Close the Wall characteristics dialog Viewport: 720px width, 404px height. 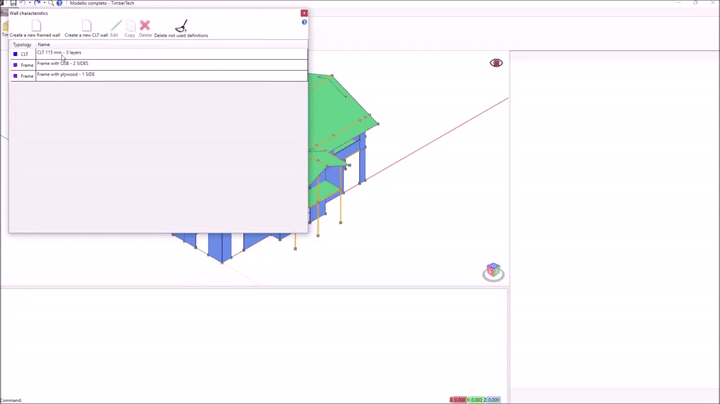point(304,13)
